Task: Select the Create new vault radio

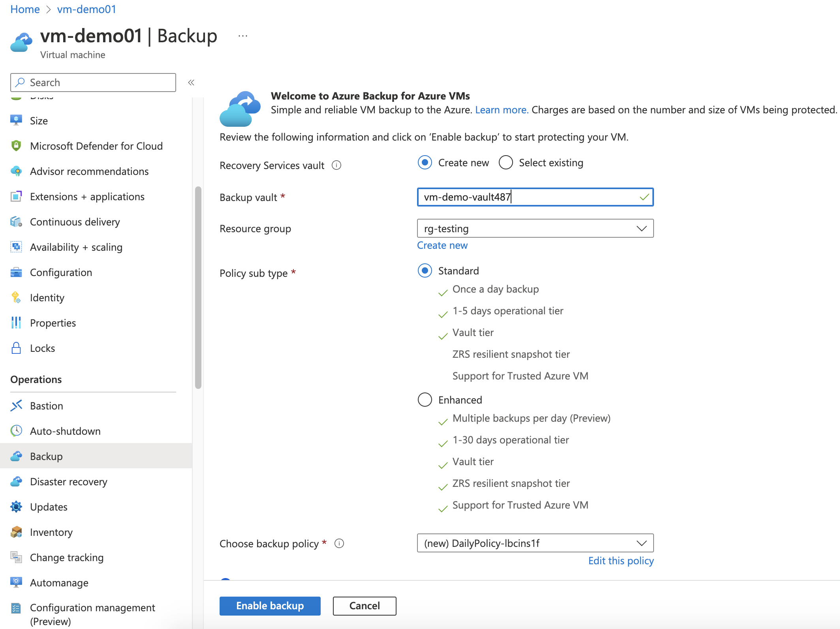Action: tap(425, 163)
